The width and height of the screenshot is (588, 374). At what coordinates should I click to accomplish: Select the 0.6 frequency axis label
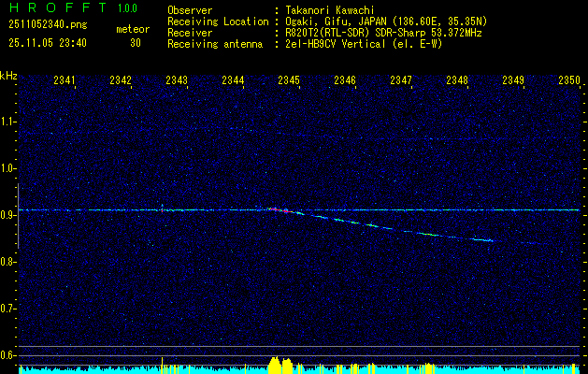8,355
